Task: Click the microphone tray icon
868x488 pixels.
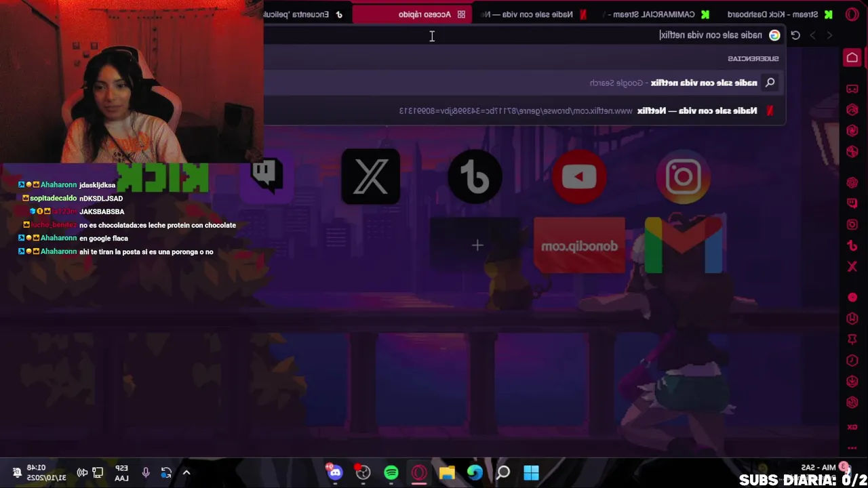Action: tap(146, 473)
